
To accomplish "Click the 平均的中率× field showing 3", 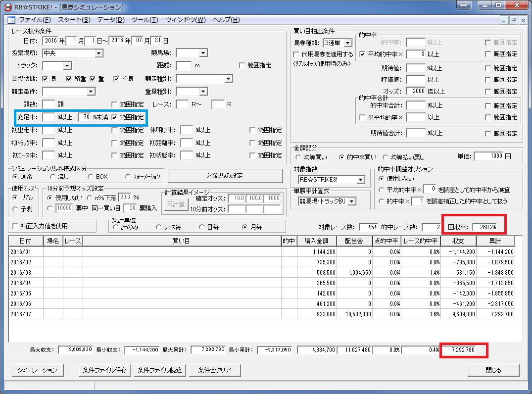I will click(416, 54).
